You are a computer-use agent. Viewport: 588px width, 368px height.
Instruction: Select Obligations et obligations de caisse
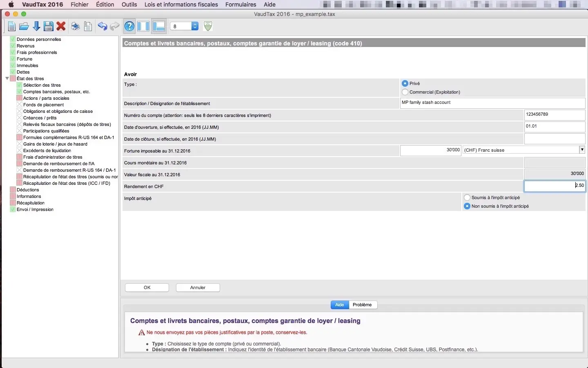(x=58, y=111)
